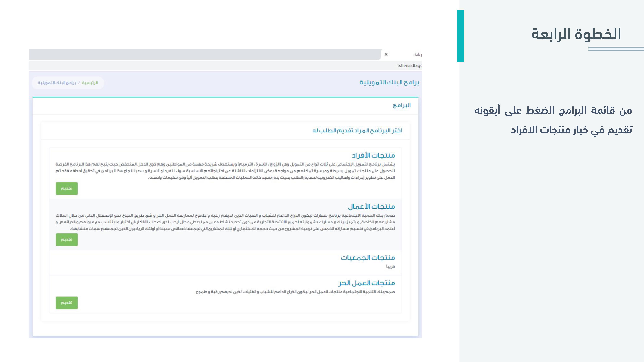Click the برامج البنك التمويلية breadcrumb item
Image resolution: width=644 pixels, height=362 pixels.
pos(57,83)
